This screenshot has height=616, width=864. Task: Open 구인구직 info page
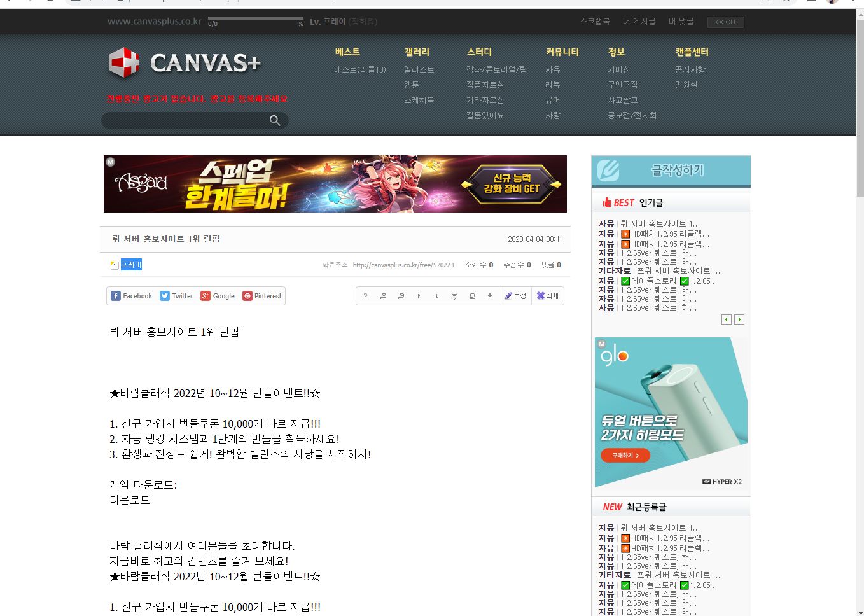623,85
